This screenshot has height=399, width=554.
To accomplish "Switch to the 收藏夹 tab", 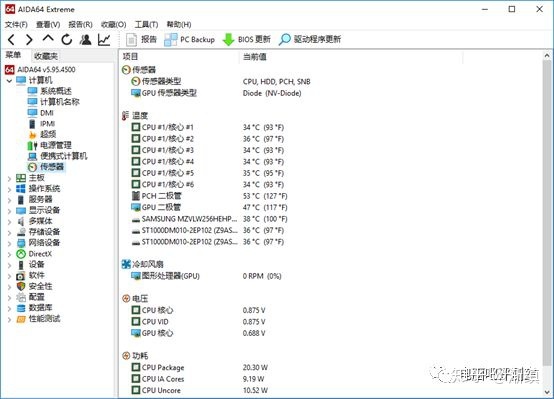I will [x=46, y=55].
